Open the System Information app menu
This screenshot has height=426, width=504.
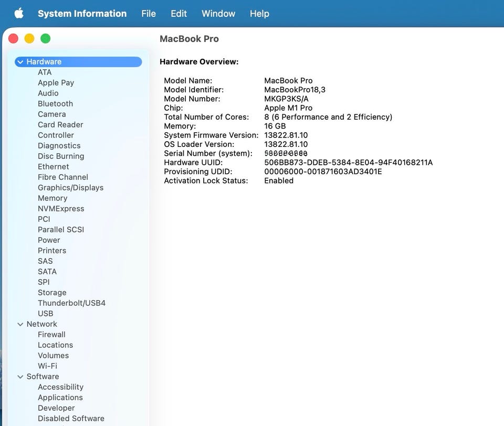pyautogui.click(x=82, y=14)
